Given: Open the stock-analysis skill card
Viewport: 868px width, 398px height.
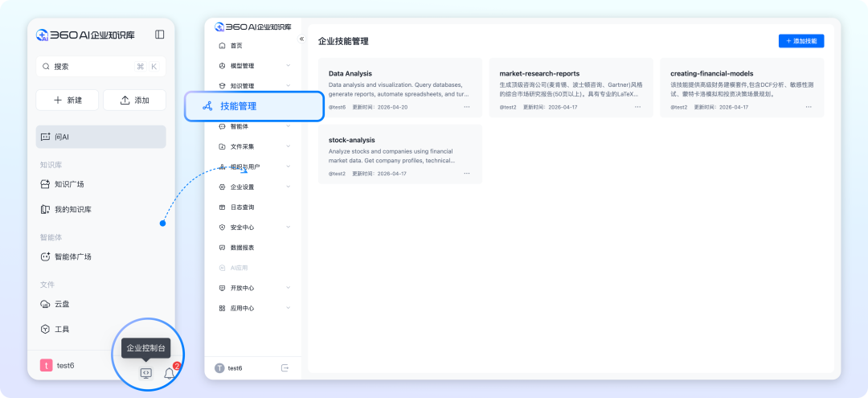Looking at the screenshot, I should coord(399,154).
